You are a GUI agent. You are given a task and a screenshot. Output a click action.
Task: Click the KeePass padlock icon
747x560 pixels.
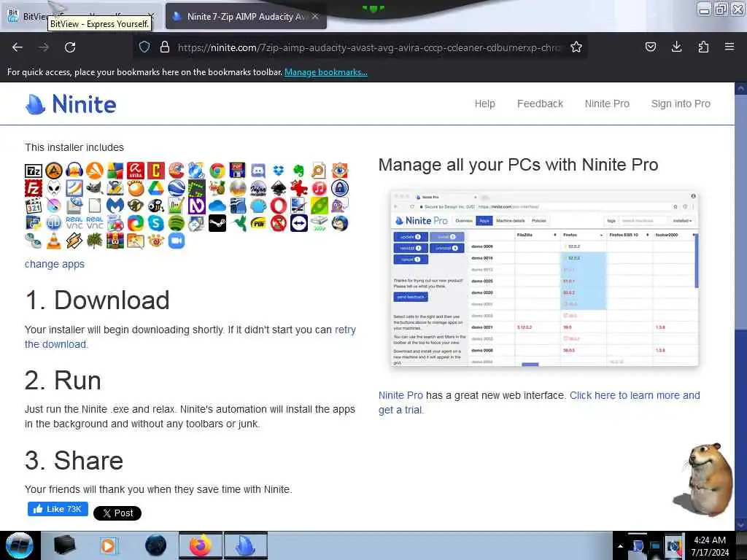pos(340,188)
